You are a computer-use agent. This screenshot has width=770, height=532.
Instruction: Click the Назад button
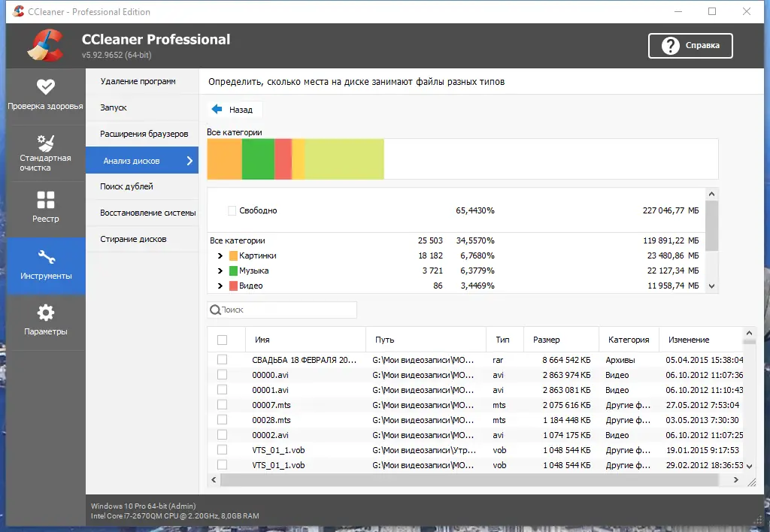[x=235, y=110]
